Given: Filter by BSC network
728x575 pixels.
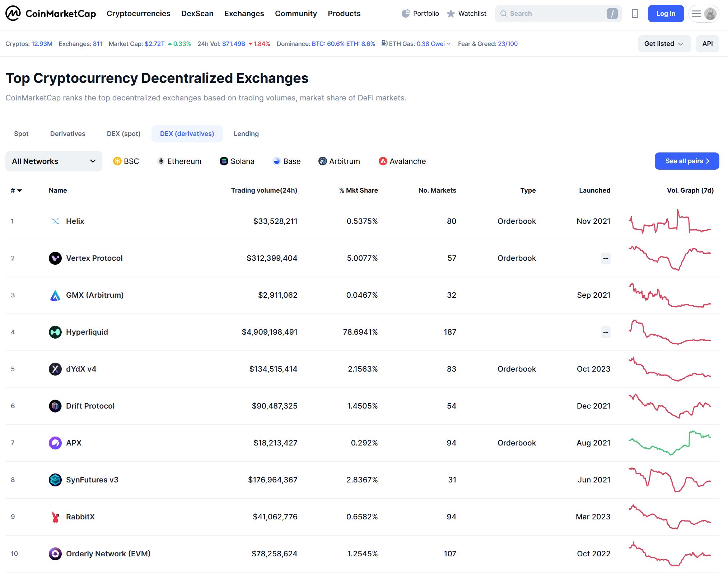Looking at the screenshot, I should (x=126, y=161).
